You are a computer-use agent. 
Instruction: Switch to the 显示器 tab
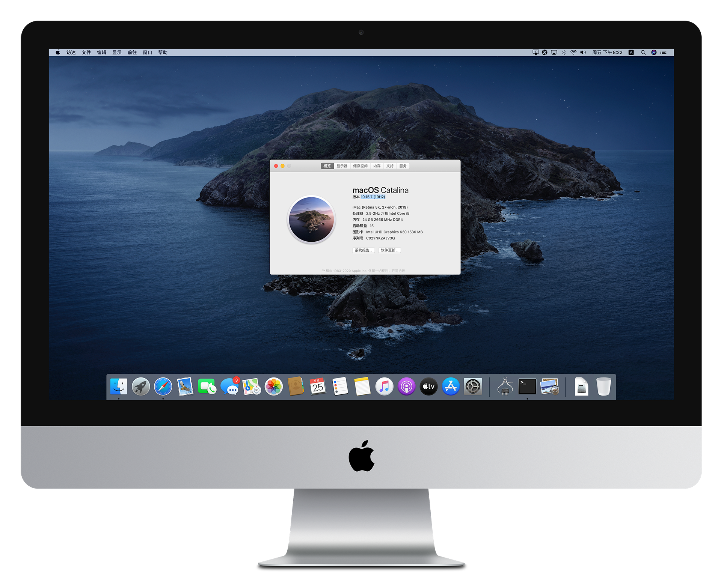pos(342,166)
